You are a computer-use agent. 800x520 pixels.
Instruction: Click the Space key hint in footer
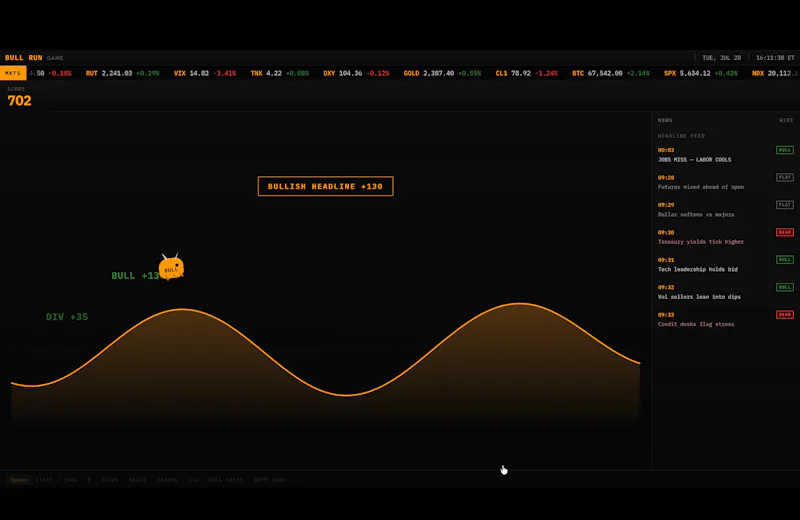pyautogui.click(x=19, y=480)
